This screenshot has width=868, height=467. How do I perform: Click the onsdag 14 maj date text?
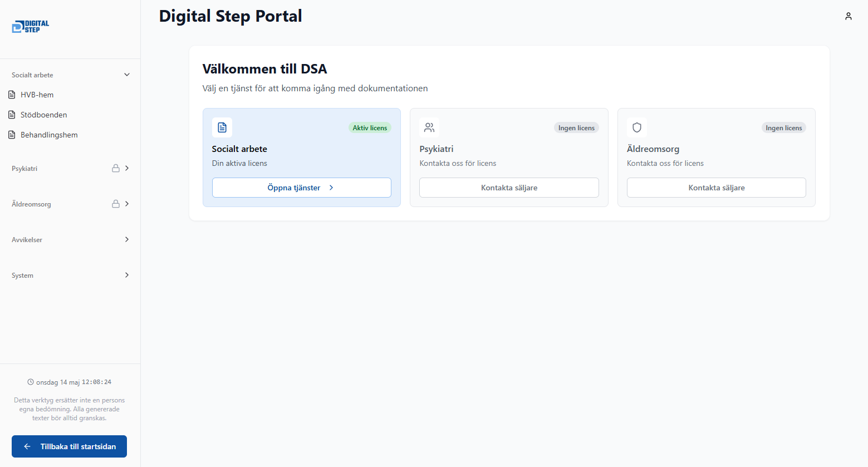[x=58, y=382]
